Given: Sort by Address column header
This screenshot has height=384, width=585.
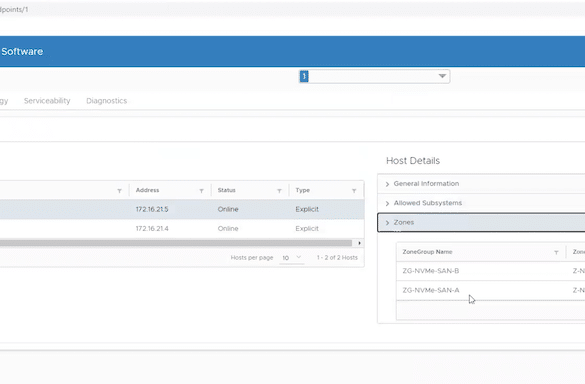Looking at the screenshot, I should (147, 190).
